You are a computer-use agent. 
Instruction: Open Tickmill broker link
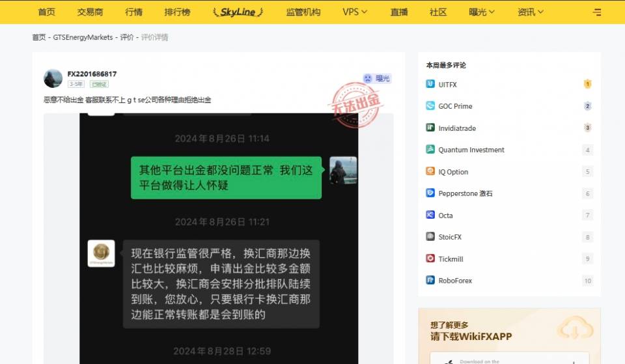[451, 259]
